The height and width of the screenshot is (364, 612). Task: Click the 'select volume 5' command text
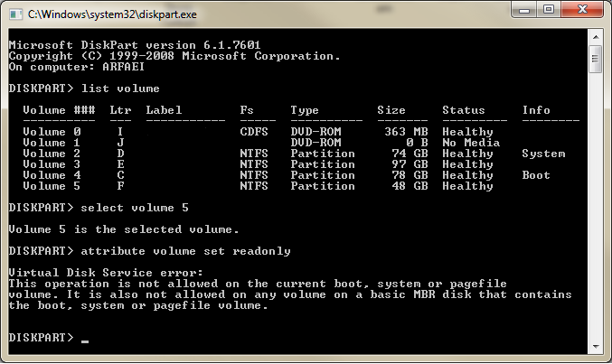pyautogui.click(x=135, y=208)
